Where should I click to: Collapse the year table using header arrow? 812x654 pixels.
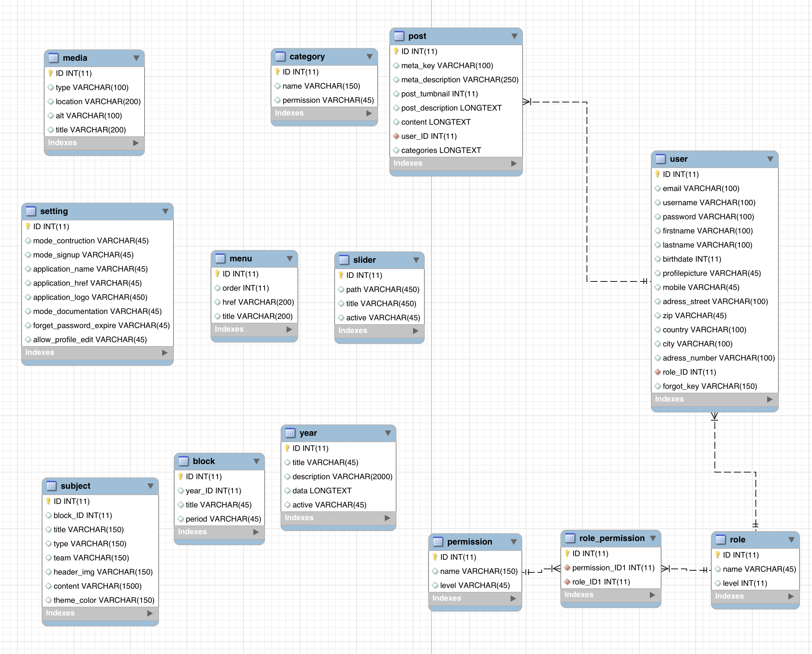(x=388, y=433)
